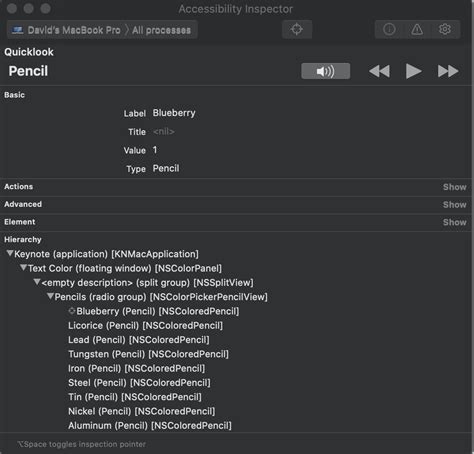Skip to next element with fast-forward button
This screenshot has width=474, height=454.
coord(448,71)
